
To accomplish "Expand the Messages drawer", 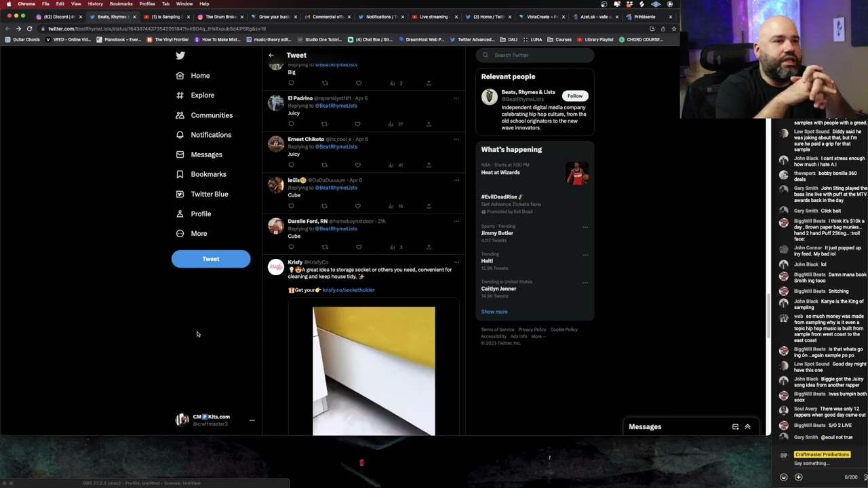I will coord(747,427).
